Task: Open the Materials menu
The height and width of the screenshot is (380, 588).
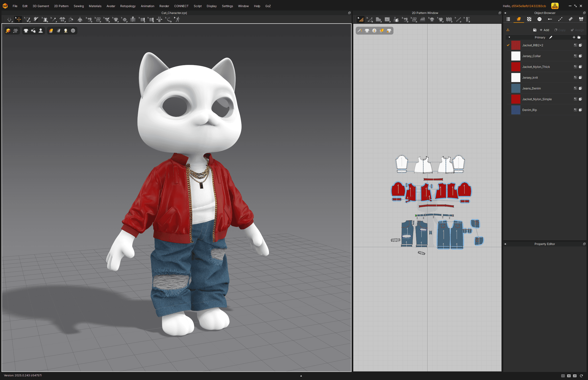Action: [x=95, y=6]
